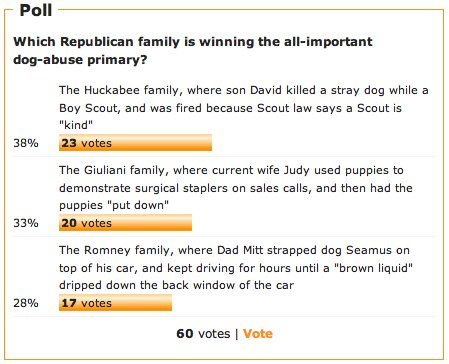Click the Poll heading
Screen dimensions: 449x364
point(36,10)
